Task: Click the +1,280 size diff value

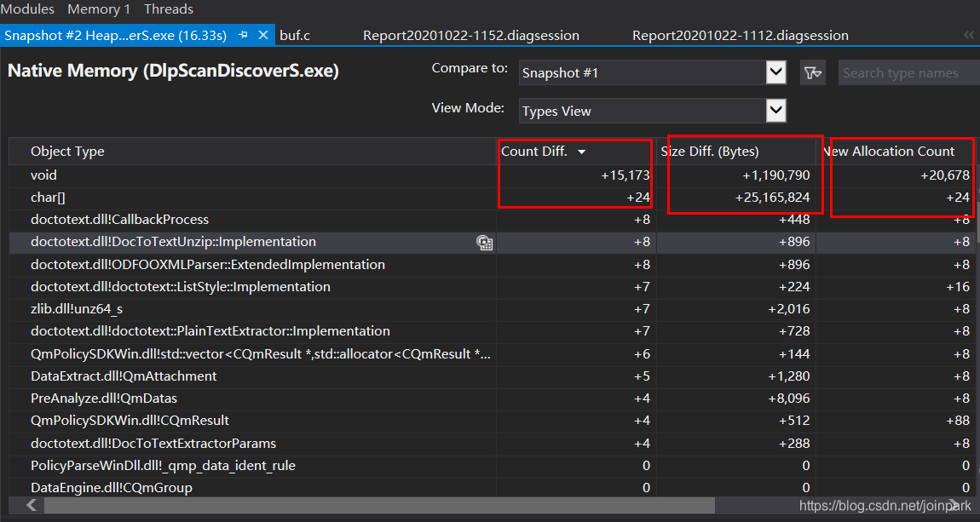Action: point(789,376)
